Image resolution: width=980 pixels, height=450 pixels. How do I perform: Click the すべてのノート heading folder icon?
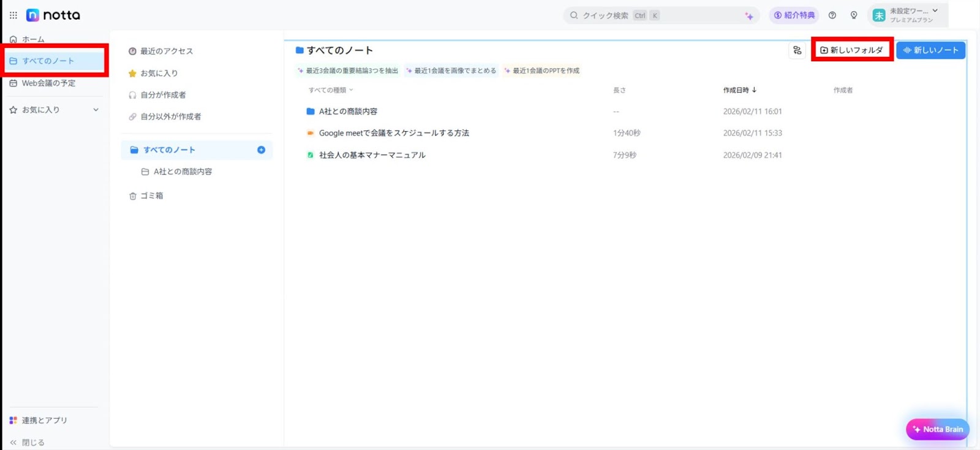[x=300, y=50]
